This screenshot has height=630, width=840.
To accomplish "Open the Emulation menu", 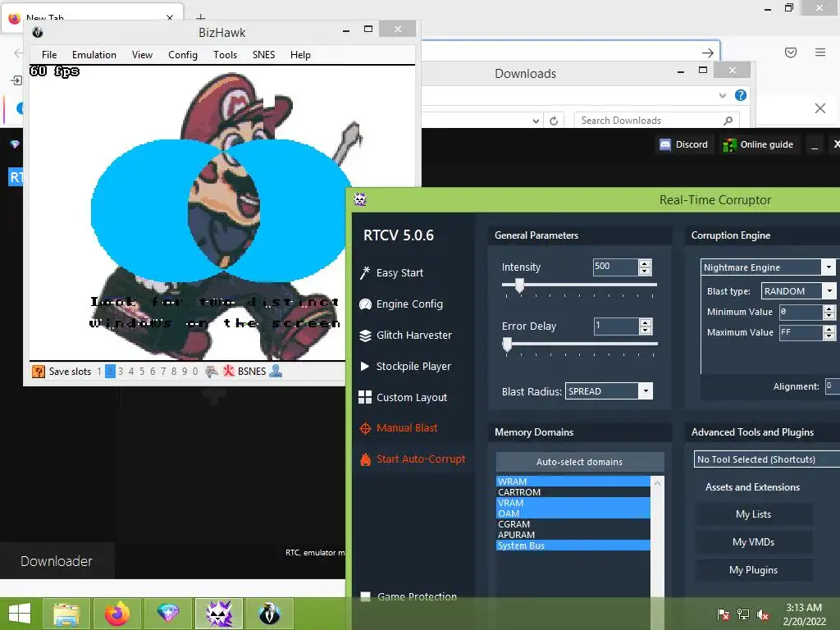I will [94, 55].
